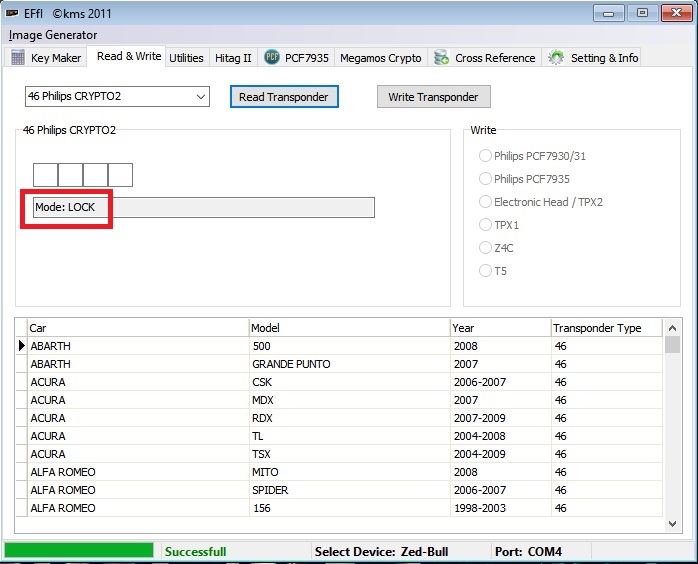Open the Image Generator menu
698x564 pixels.
tap(53, 35)
